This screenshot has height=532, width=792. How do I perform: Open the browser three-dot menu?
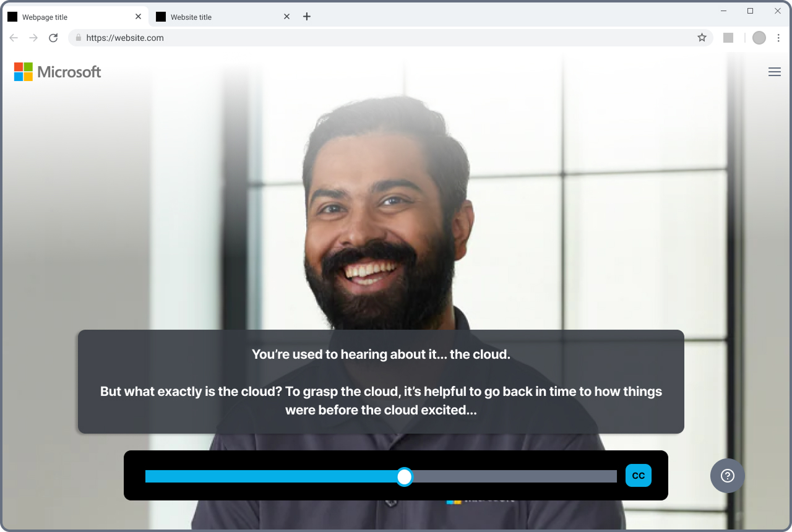[x=778, y=38]
